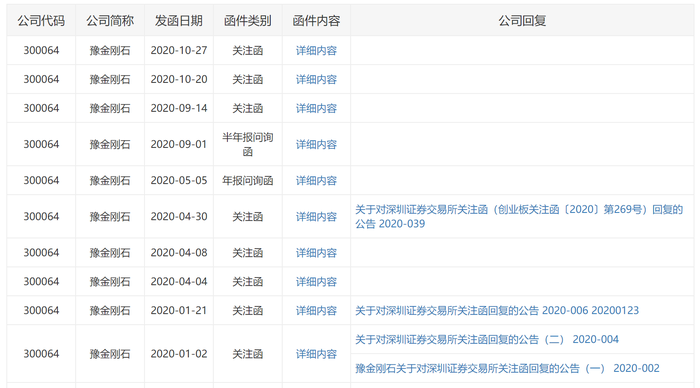Image resolution: width=700 pixels, height=388 pixels.
Task: Open 详细内容 for 半年报问询函 2020-09-01
Action: point(316,145)
